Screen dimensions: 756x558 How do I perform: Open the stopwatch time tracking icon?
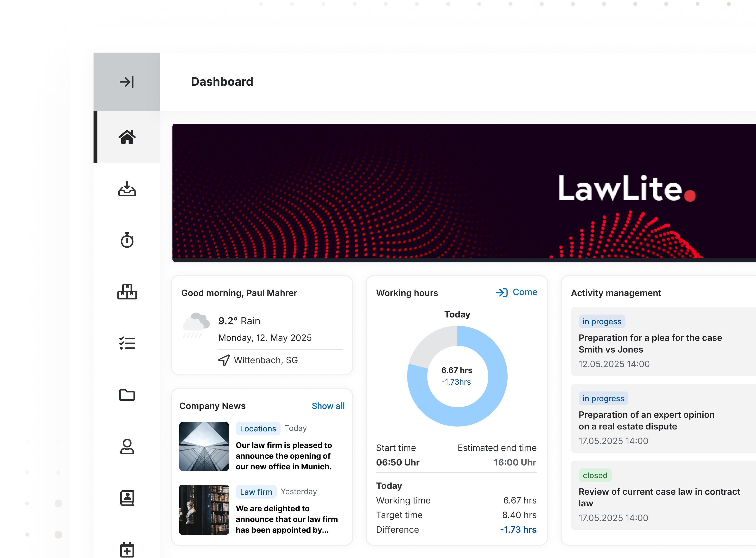127,240
